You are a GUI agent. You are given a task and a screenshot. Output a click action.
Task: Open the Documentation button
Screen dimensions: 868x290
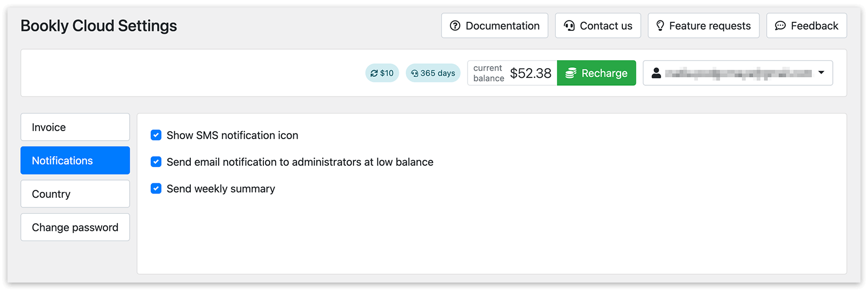click(x=495, y=26)
